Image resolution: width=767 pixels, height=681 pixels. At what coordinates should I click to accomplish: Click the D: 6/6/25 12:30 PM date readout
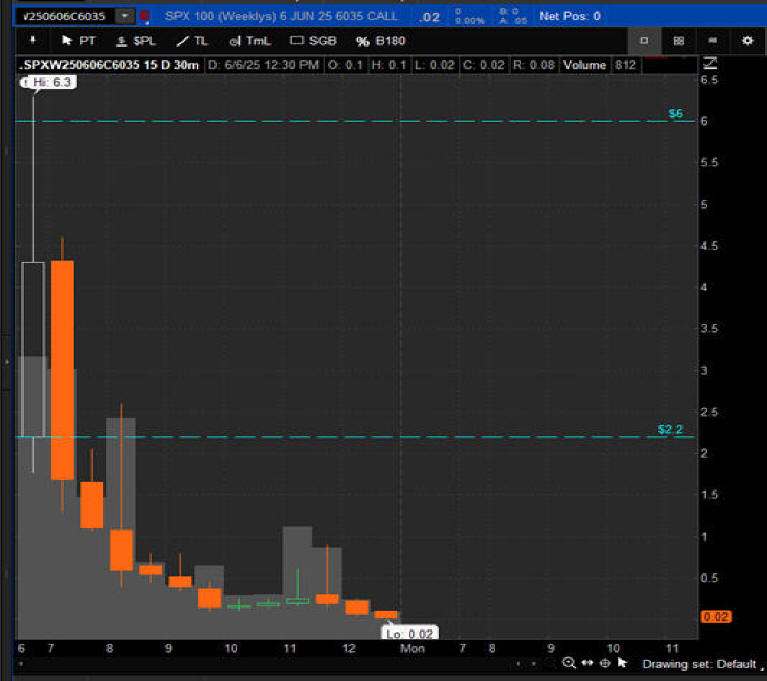point(264,65)
